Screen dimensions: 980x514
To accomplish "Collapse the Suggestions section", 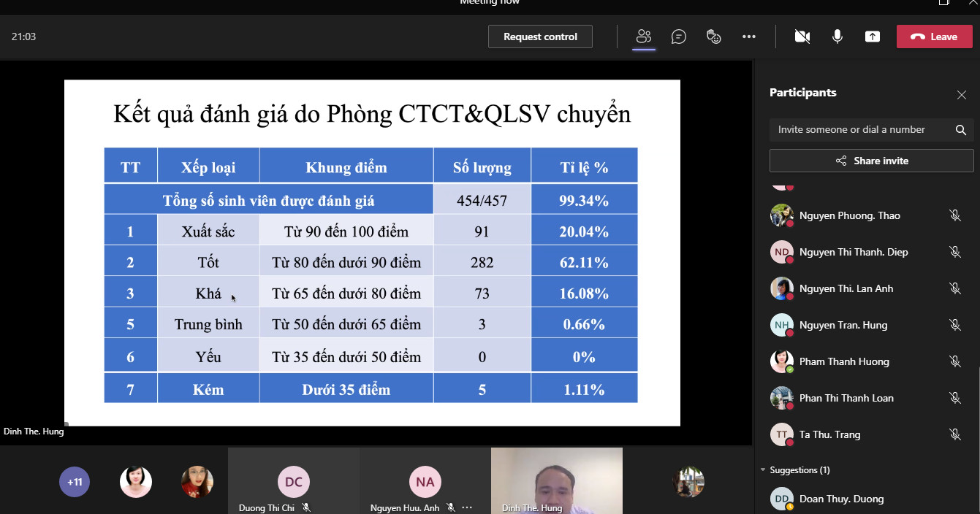I will pyautogui.click(x=764, y=470).
